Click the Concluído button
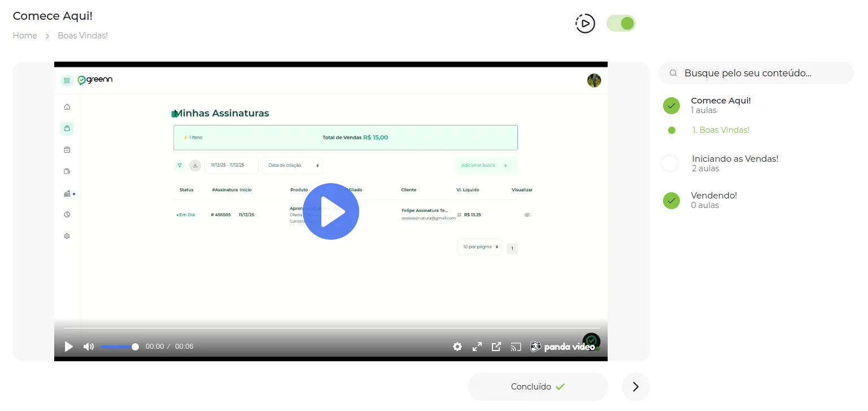Viewport: 868px width, 411px height. coord(538,387)
